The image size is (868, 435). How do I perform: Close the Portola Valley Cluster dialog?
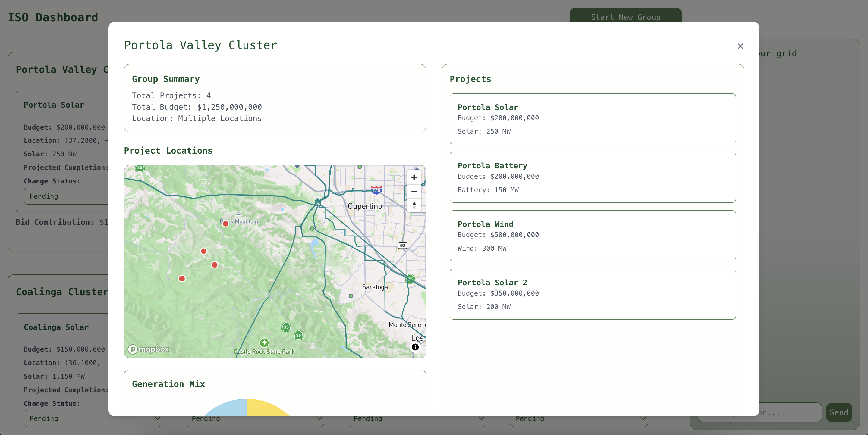[740, 46]
